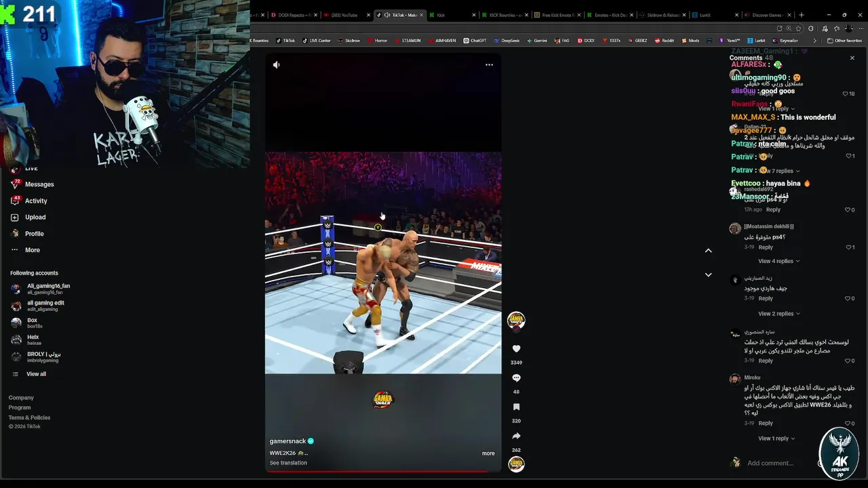Screen dimensions: 868x488
Task: Open the gamersnack creator avatar beside video
Action: [x=516, y=321]
